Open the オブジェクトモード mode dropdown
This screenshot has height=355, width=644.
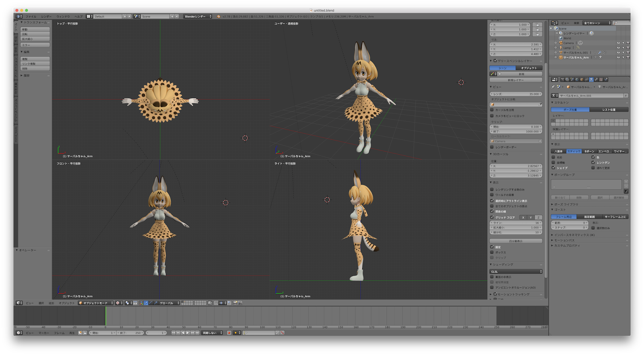pyautogui.click(x=96, y=303)
